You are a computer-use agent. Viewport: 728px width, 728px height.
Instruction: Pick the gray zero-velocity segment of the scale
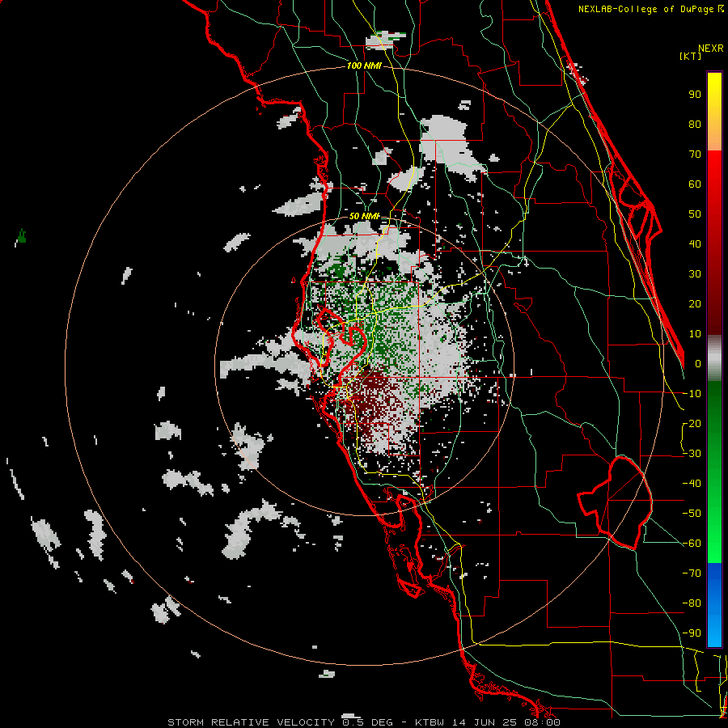point(714,358)
